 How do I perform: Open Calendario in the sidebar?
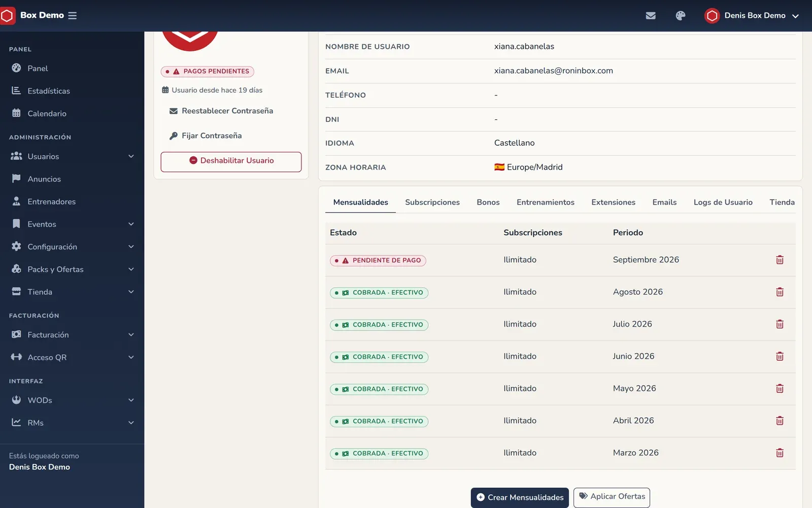(72, 113)
